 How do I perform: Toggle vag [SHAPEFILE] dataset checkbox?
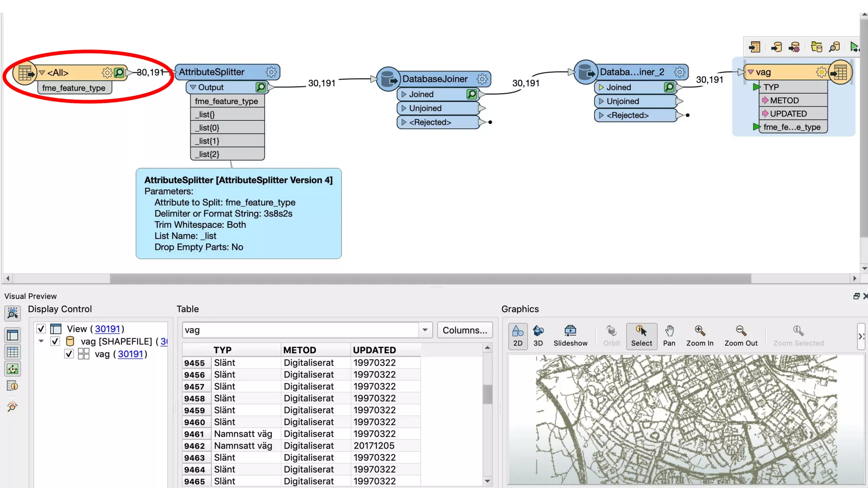pyautogui.click(x=55, y=341)
